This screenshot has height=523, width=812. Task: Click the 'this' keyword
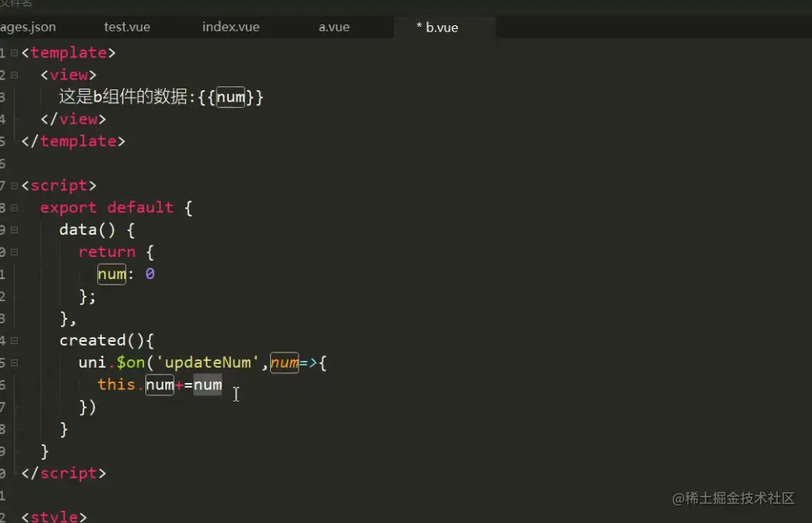116,385
